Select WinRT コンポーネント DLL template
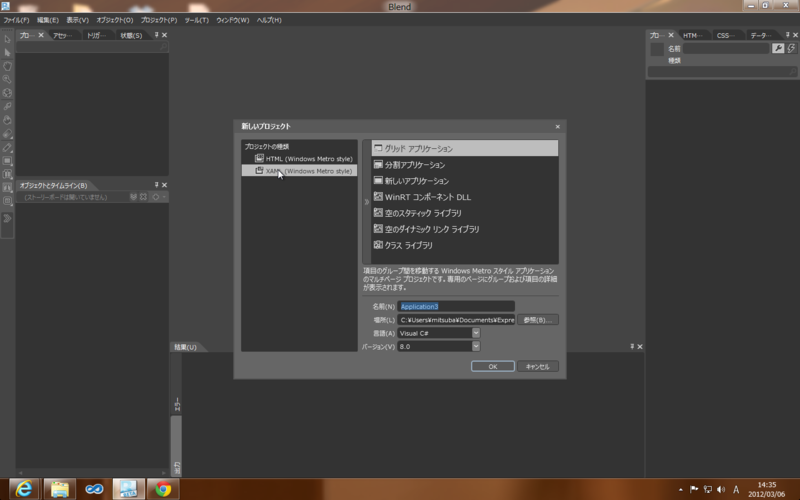This screenshot has height=500, width=800. tap(465, 197)
